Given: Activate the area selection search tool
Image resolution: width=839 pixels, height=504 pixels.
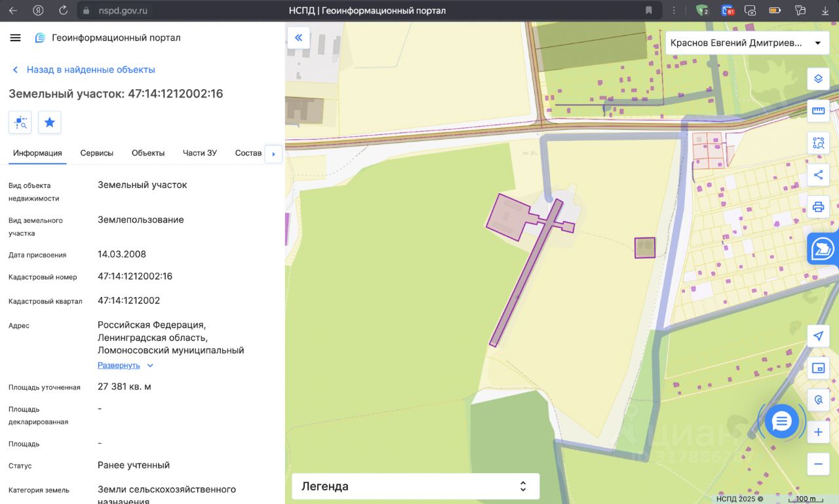Looking at the screenshot, I should [x=818, y=143].
